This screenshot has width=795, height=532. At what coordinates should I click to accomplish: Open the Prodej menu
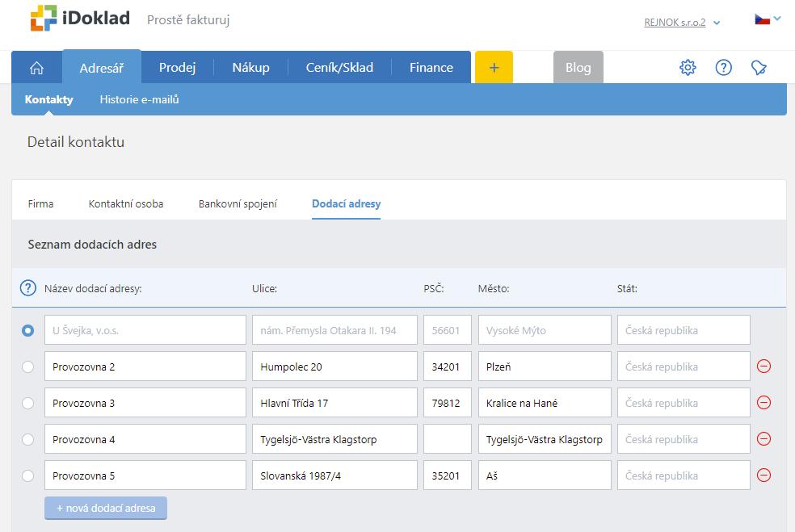(x=177, y=67)
